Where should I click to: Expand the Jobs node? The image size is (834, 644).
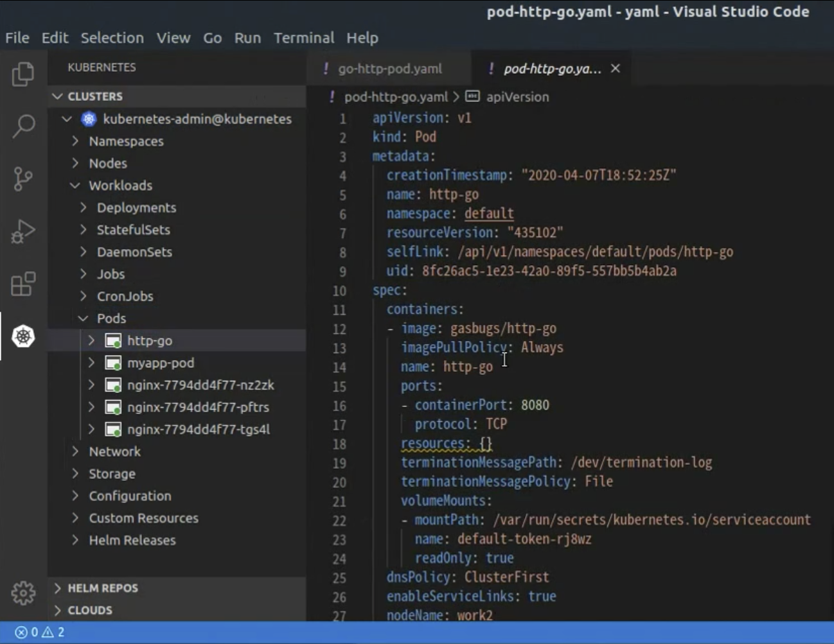84,274
